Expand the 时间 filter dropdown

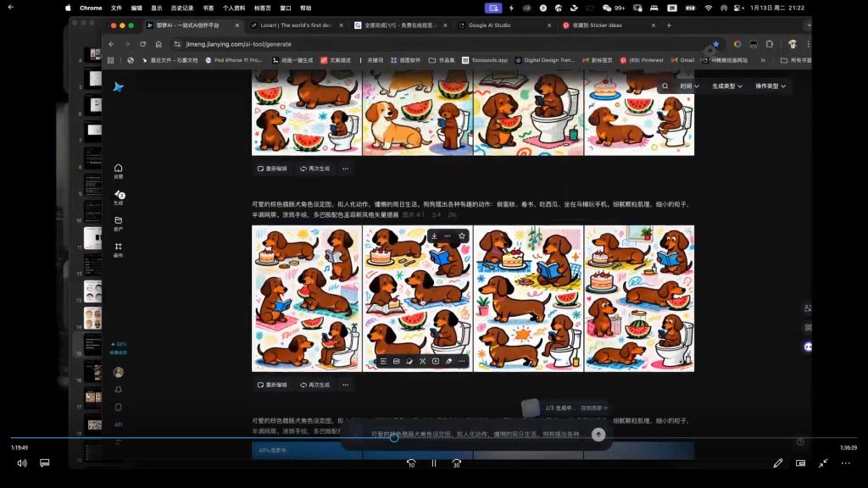click(x=690, y=86)
